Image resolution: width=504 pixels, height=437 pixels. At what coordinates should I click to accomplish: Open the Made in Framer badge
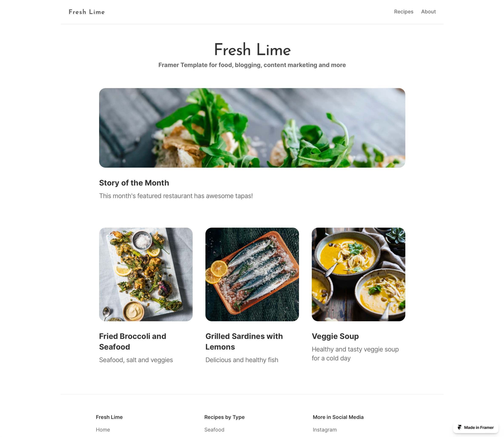[476, 427]
